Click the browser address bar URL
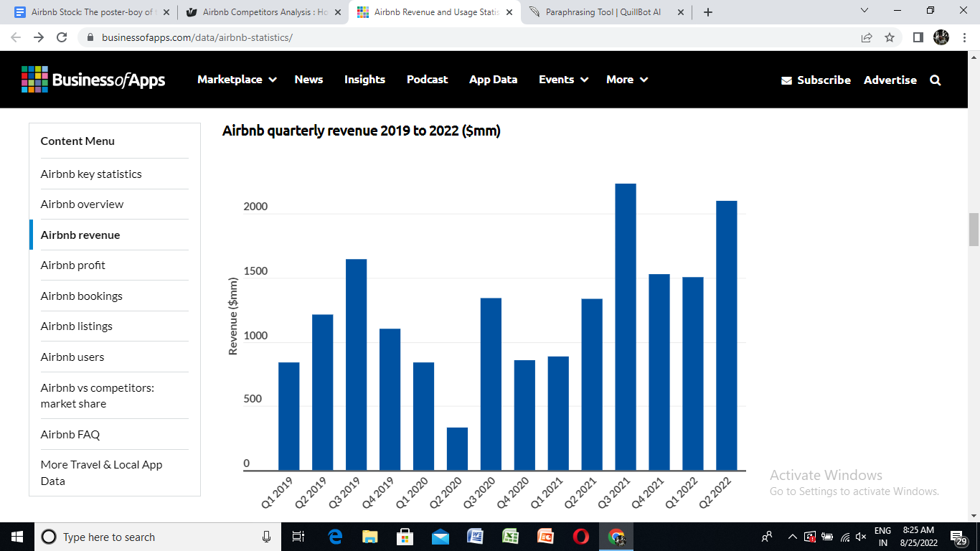 click(x=197, y=37)
